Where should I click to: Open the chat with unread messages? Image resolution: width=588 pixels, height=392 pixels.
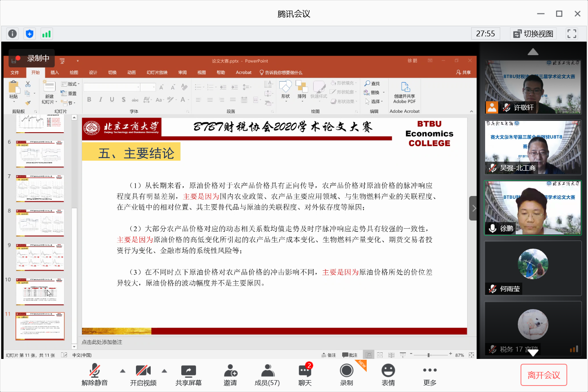tap(305, 374)
